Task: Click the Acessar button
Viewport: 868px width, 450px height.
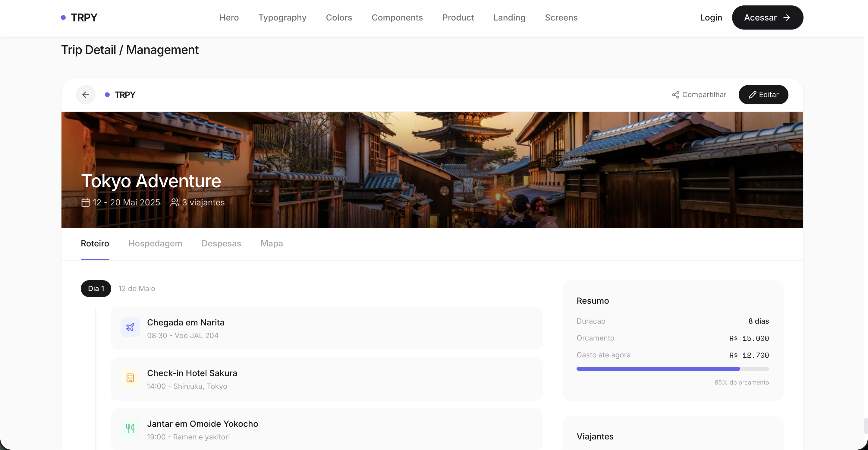Action: point(768,17)
